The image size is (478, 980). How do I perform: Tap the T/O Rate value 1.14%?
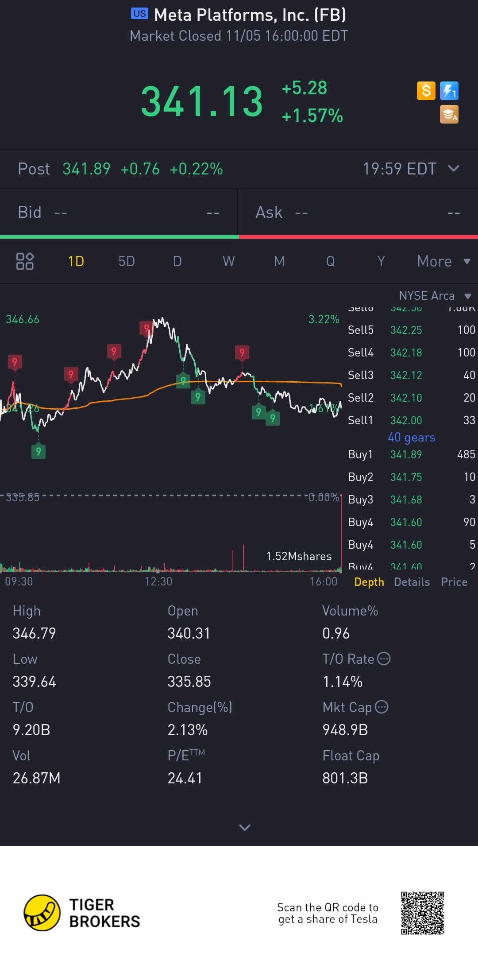[343, 682]
